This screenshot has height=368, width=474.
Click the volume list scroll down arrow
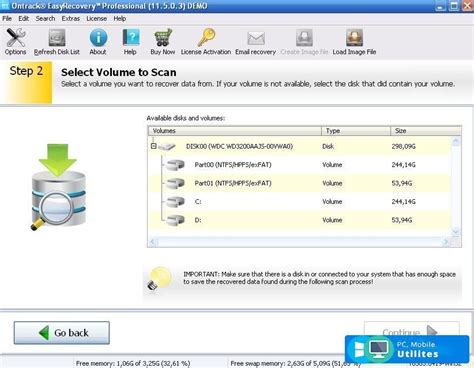456,231
